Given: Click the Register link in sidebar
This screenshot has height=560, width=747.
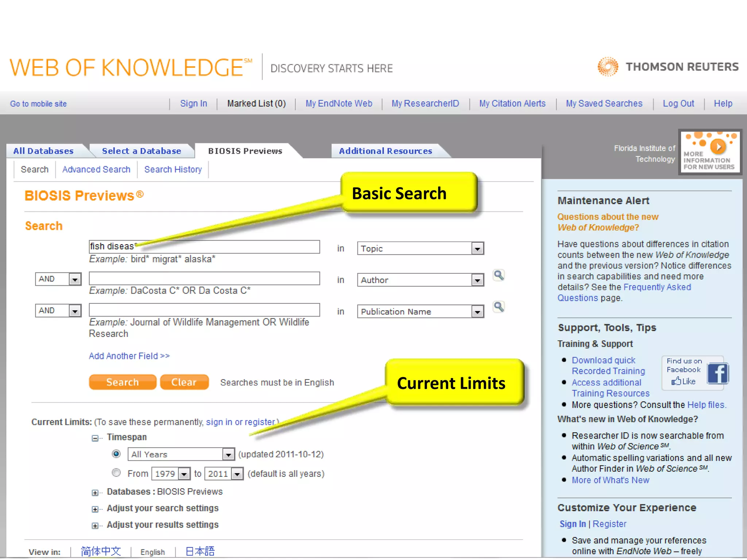Looking at the screenshot, I should coord(609,524).
